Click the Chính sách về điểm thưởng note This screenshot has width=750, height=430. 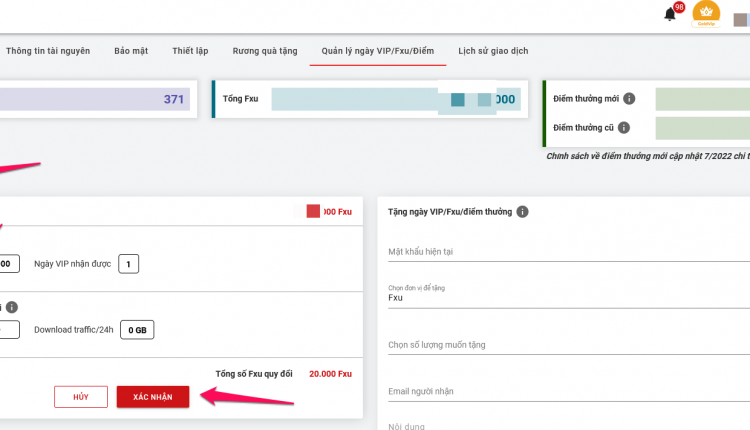[x=648, y=156]
